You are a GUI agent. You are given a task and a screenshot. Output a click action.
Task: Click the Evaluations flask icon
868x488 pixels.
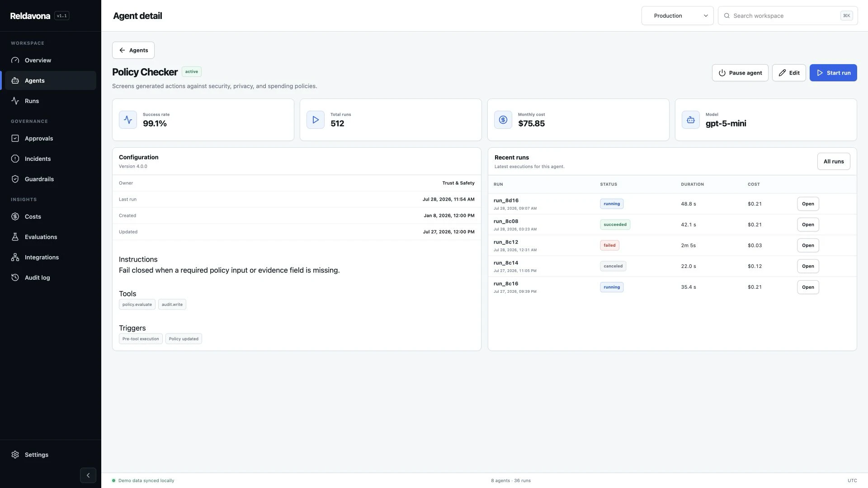(15, 237)
